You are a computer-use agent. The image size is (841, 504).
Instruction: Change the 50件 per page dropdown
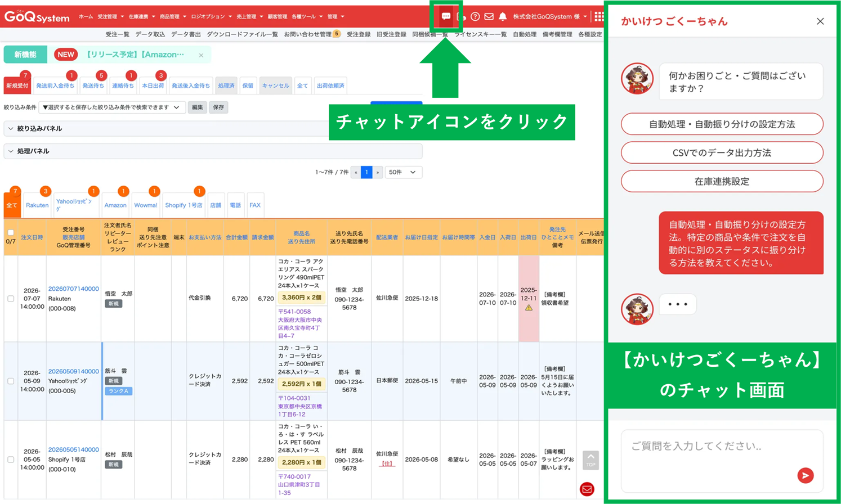(x=402, y=172)
